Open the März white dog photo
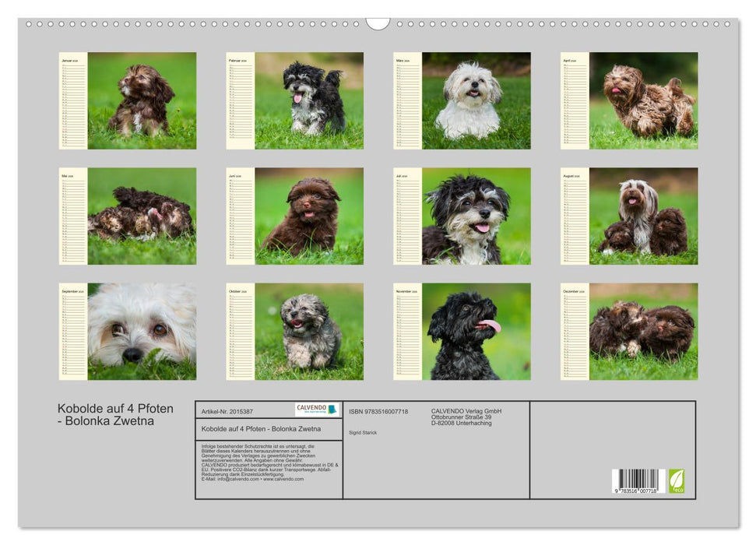 pyautogui.click(x=476, y=100)
